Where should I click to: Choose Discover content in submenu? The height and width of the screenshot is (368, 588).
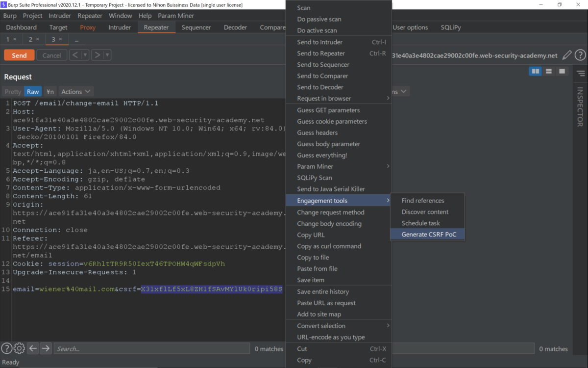(427, 212)
